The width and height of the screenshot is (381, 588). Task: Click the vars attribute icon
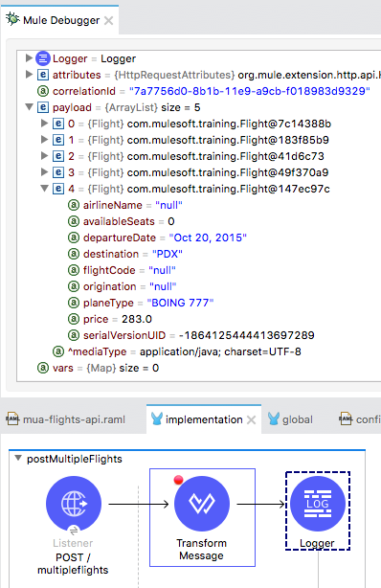[x=43, y=368]
